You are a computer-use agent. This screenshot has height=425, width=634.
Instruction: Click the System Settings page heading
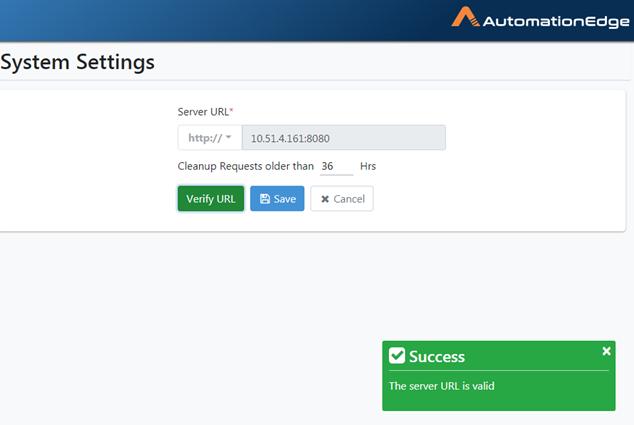point(77,62)
